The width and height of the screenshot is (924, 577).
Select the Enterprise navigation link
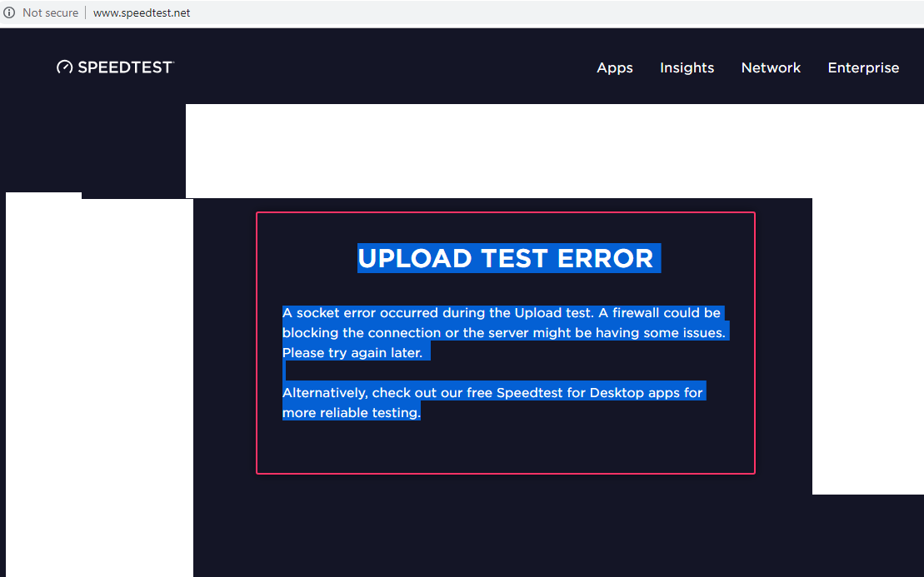[863, 68]
